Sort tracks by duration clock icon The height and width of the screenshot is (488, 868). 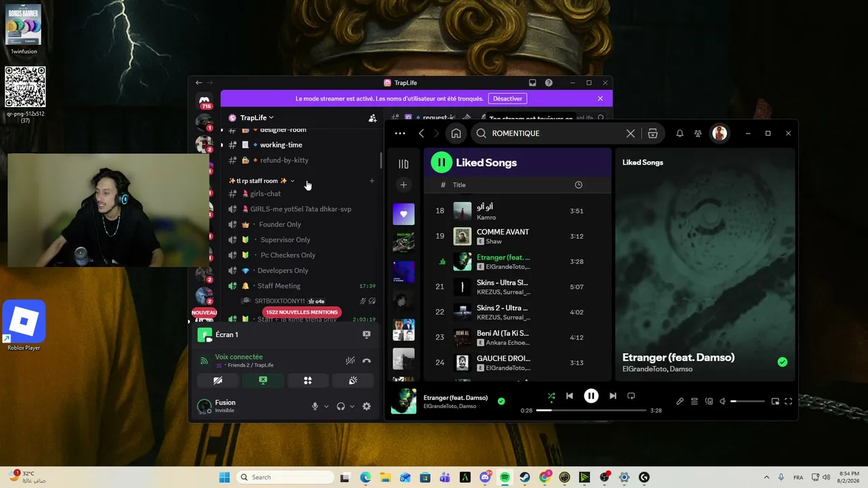point(578,185)
